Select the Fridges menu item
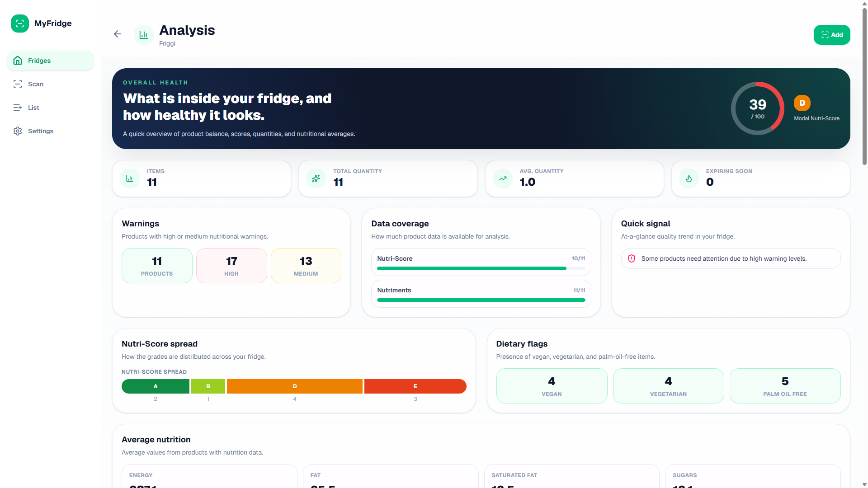The width and height of the screenshot is (868, 488). pos(50,61)
